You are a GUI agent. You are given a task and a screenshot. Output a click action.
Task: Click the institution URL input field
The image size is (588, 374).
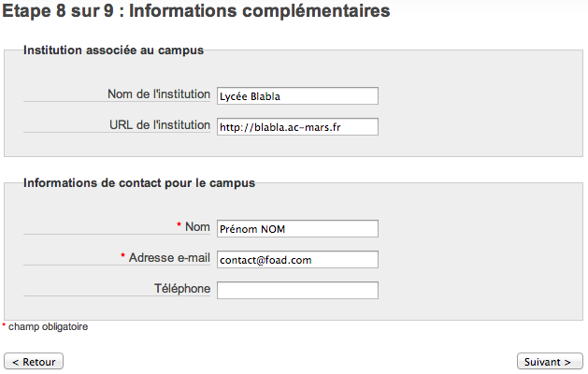pyautogui.click(x=297, y=126)
